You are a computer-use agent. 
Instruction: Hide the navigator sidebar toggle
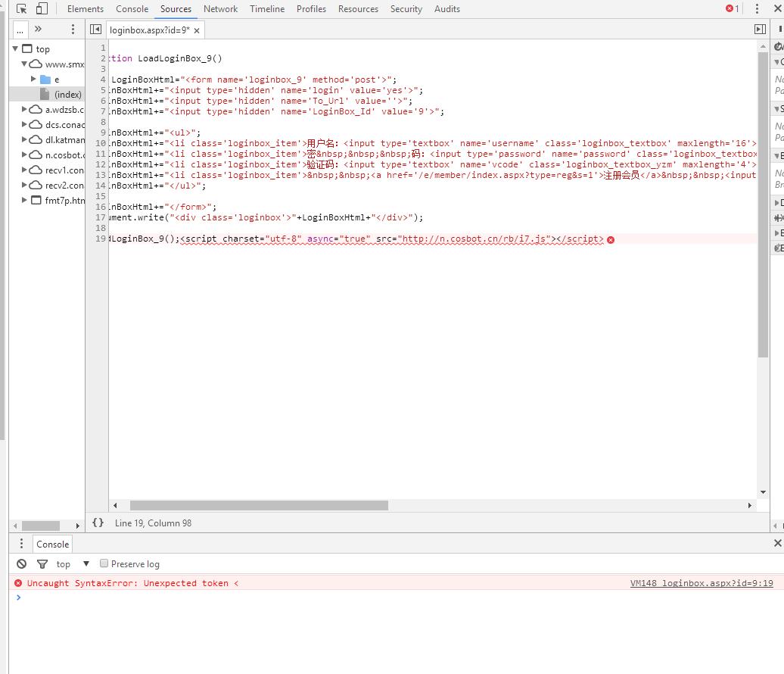(x=95, y=30)
